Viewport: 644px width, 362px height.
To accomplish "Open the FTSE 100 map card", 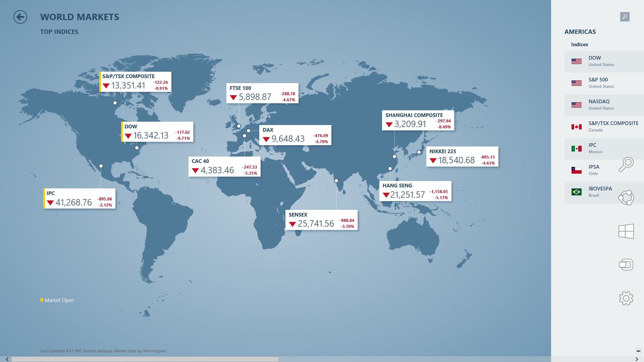I will [x=262, y=93].
